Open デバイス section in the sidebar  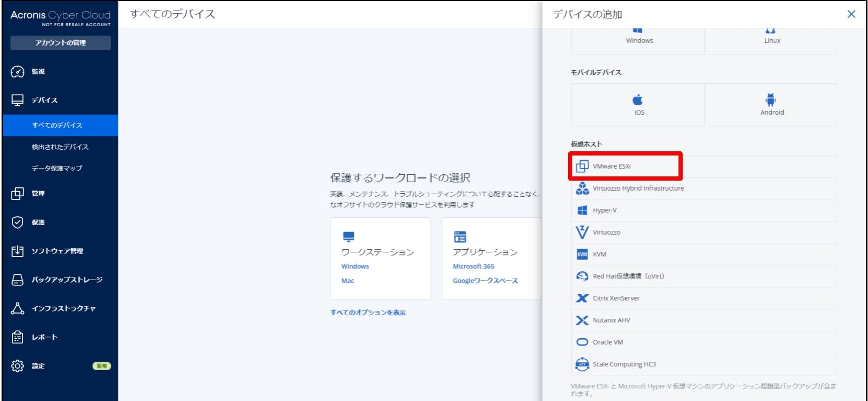point(44,100)
